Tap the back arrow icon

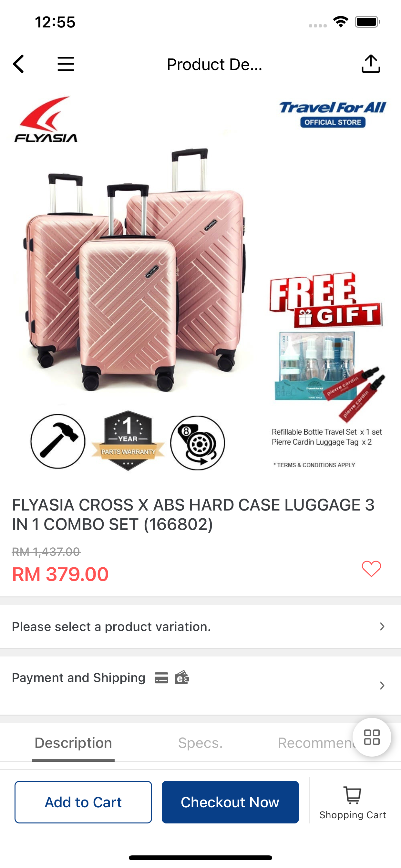18,64
